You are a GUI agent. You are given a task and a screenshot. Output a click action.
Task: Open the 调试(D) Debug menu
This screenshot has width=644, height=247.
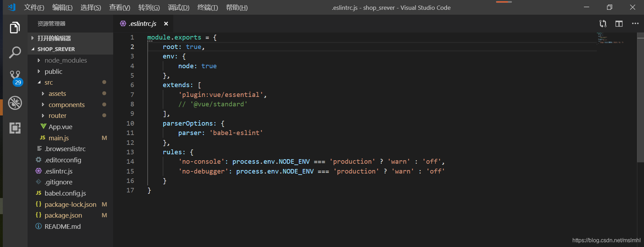coord(178,7)
